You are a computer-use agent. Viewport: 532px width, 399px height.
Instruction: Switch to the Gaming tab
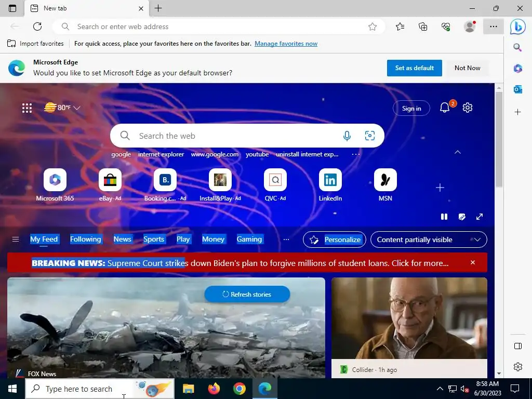point(249,239)
